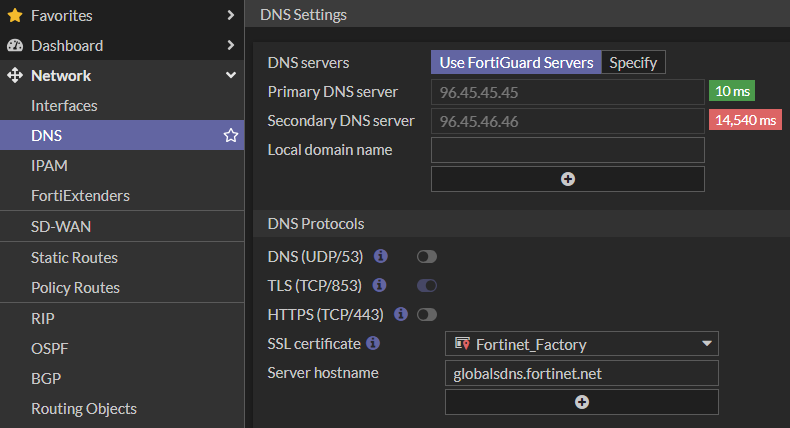Viewport: 790px width, 428px height.
Task: Click the info icon beside DNS (UDP/53)
Action: (x=380, y=256)
